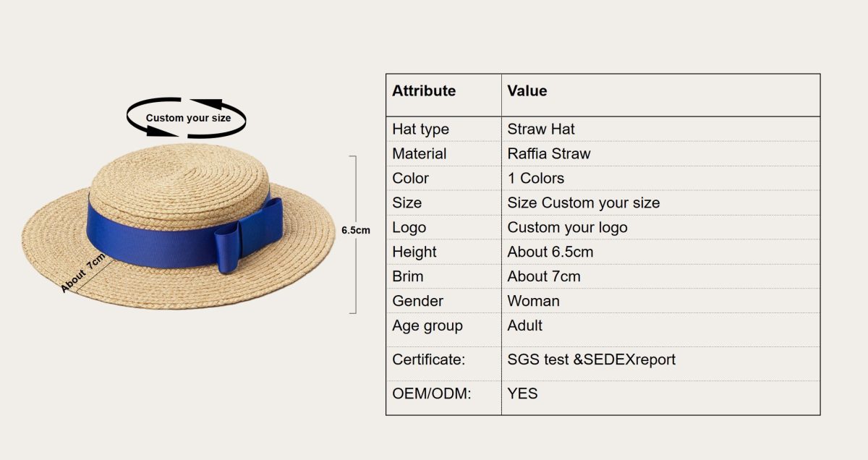Select the 'YES' value for OEM/ODM

coord(522,394)
